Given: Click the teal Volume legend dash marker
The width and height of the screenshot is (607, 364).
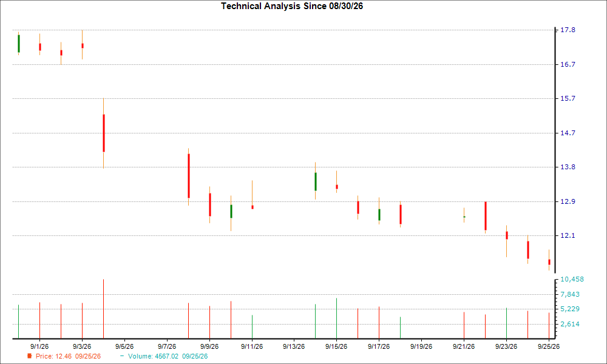Looking at the screenshot, I should click(x=123, y=356).
